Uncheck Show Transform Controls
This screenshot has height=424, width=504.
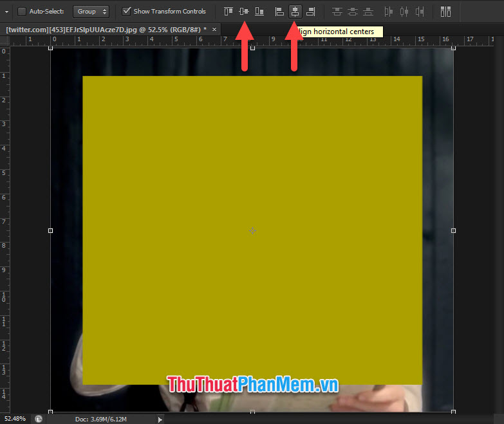[x=127, y=11]
